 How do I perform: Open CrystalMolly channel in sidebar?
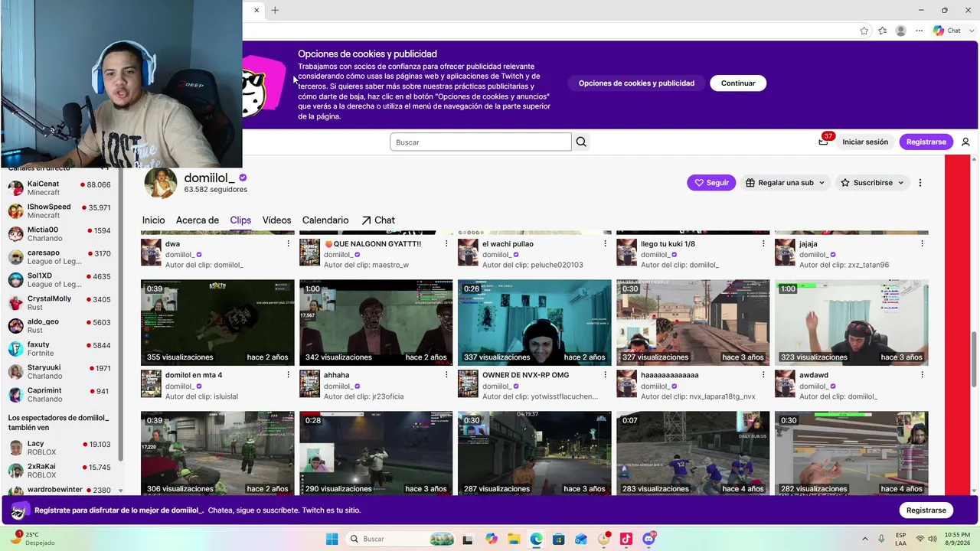(x=60, y=303)
